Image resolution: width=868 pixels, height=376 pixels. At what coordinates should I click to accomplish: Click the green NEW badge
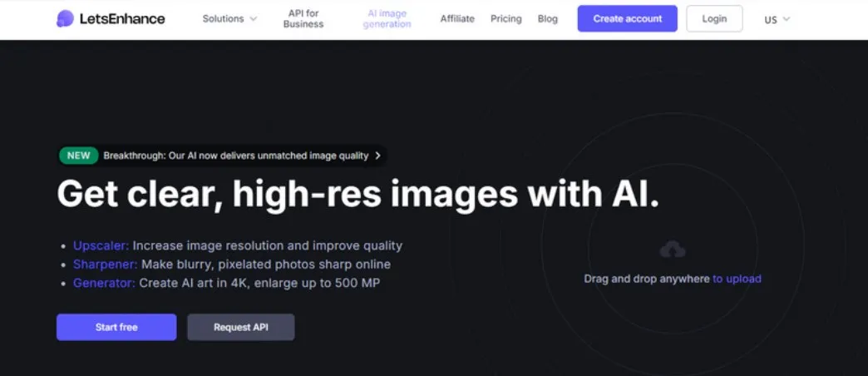tap(79, 156)
